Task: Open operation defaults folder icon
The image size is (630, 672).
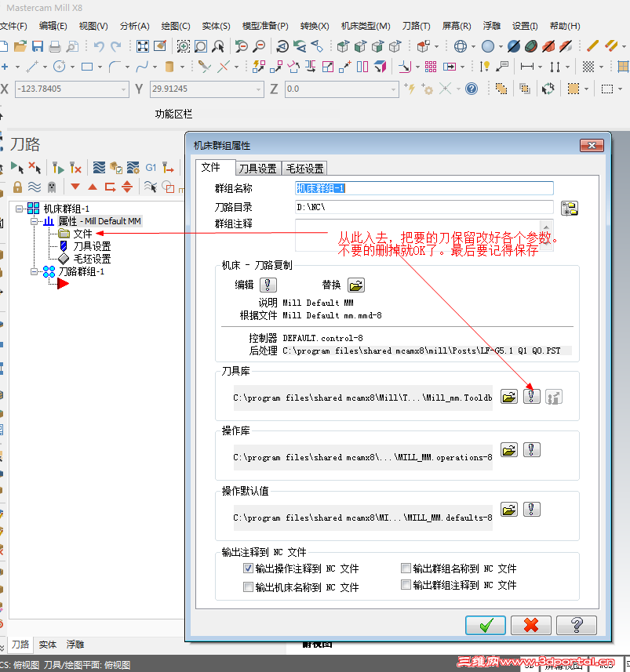Action: [509, 510]
